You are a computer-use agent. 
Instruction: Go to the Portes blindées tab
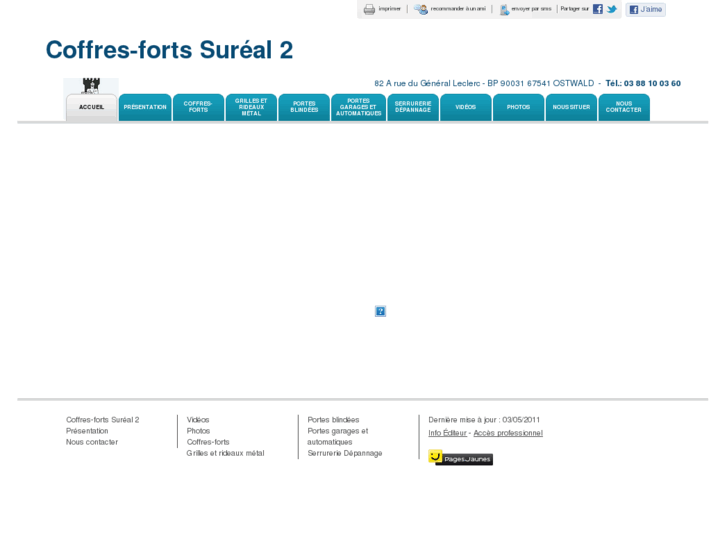click(304, 108)
